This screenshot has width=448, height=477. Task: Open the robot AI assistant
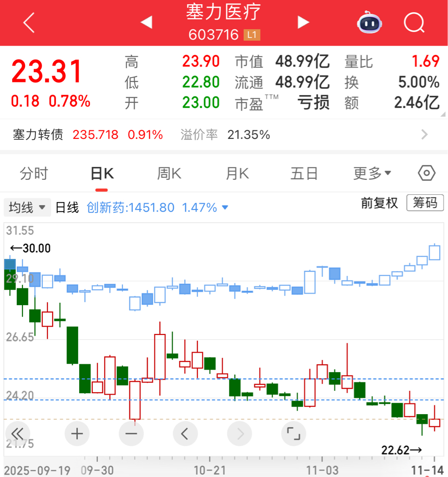370,22
